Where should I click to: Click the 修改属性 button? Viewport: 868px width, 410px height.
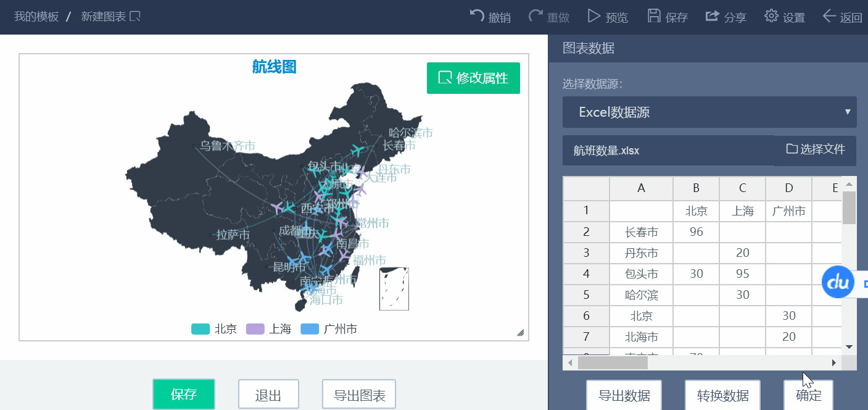(x=473, y=78)
